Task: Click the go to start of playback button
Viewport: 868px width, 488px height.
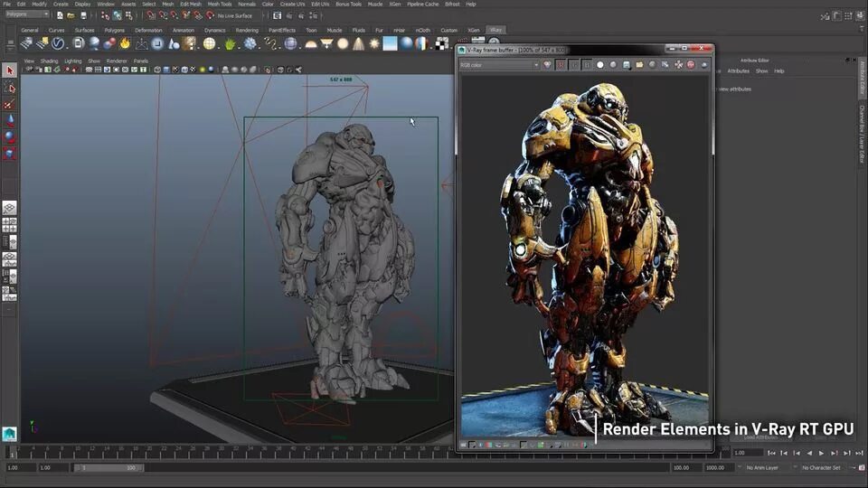Action: coord(771,453)
